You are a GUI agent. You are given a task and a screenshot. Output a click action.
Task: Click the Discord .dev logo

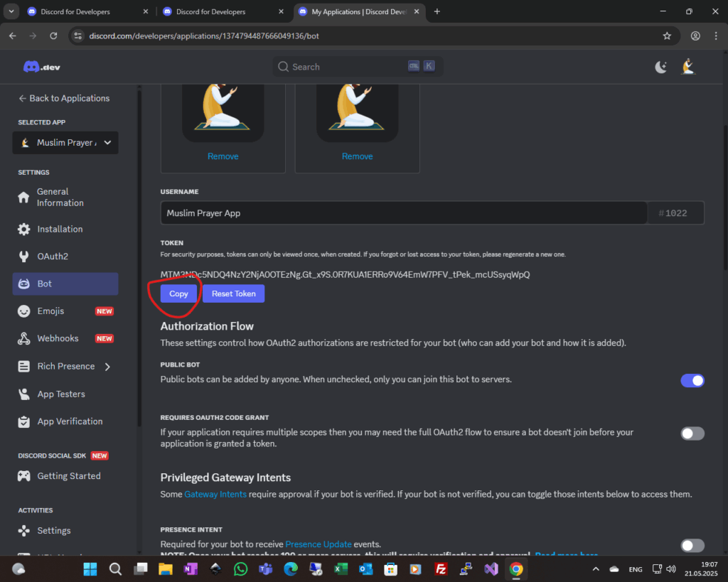point(42,67)
